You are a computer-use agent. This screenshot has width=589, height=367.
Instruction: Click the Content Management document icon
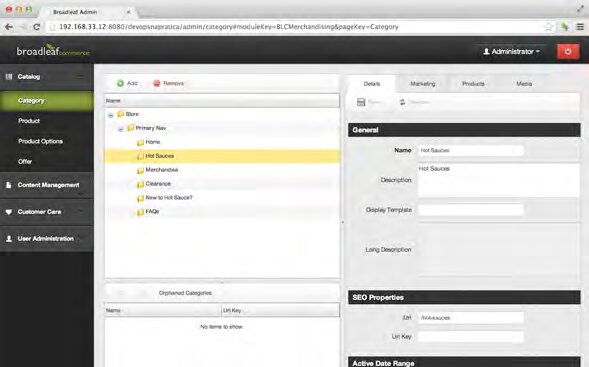tap(9, 185)
